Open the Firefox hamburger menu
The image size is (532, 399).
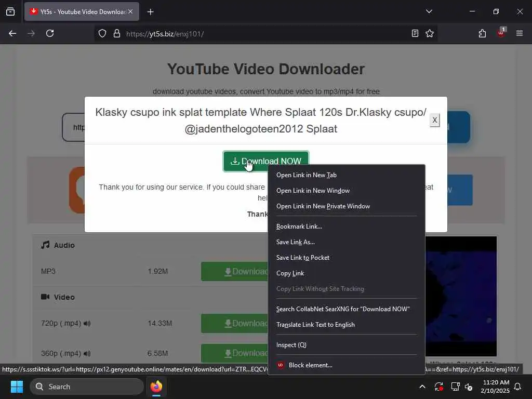[519, 33]
